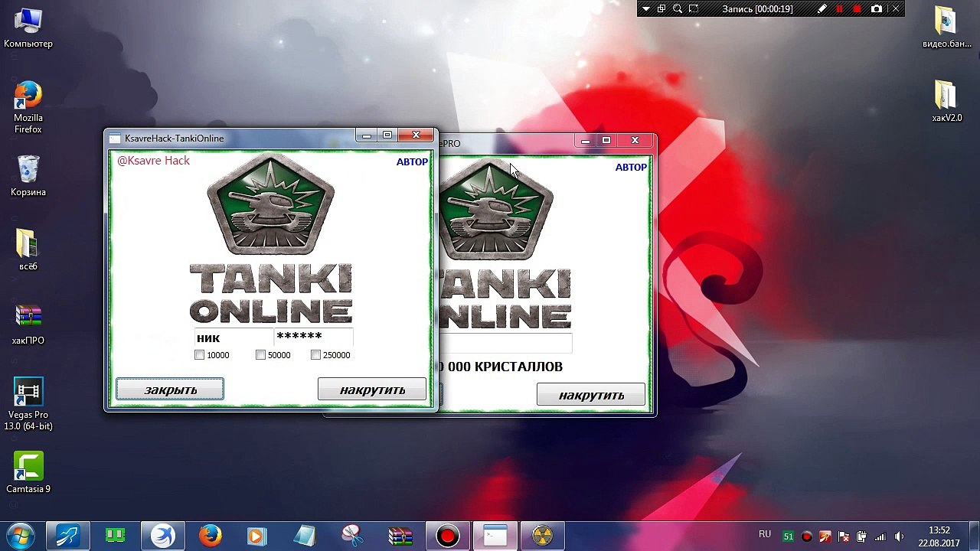Close the recording toolbar
Screen dimensions: 980x551
(895, 9)
